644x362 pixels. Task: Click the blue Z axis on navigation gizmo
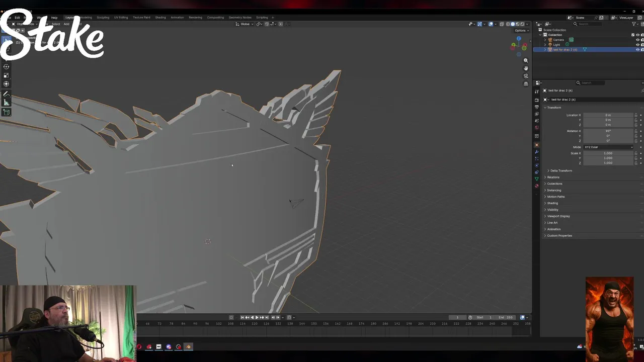519,38
